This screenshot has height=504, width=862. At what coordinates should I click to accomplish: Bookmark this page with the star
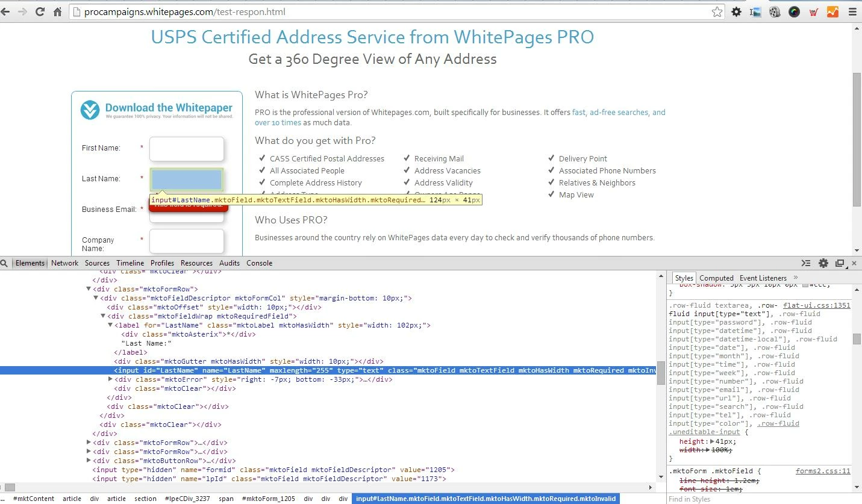717,11
